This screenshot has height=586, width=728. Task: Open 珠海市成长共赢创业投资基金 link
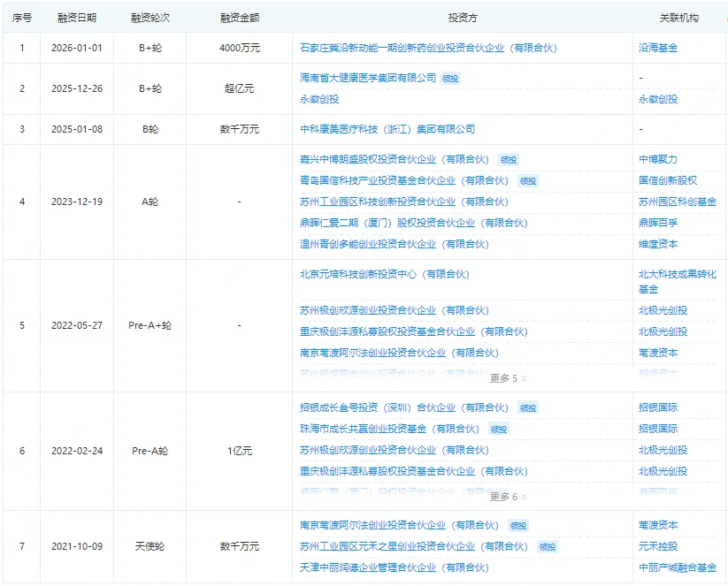point(389,429)
